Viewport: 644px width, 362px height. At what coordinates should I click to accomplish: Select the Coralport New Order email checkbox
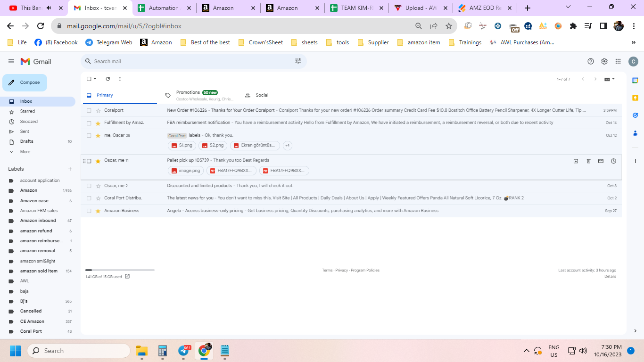point(89,110)
